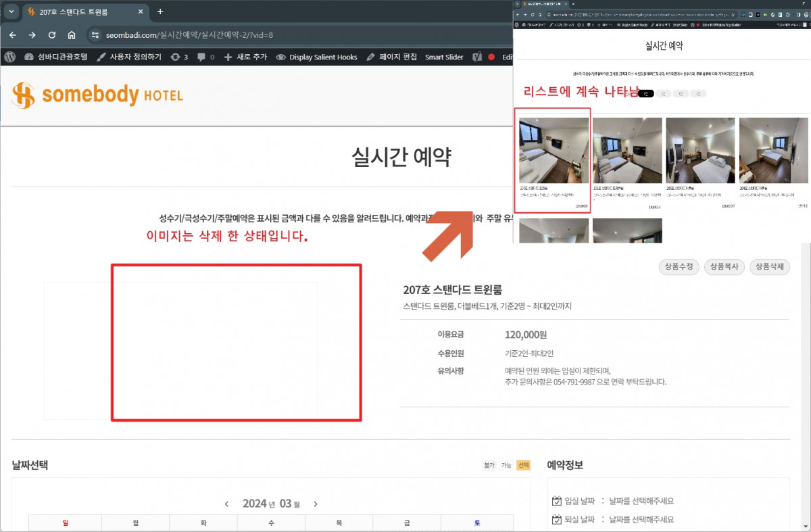811x532 pixels.
Task: Click the 입실 날짜 calendar-check icon
Action: (557, 501)
